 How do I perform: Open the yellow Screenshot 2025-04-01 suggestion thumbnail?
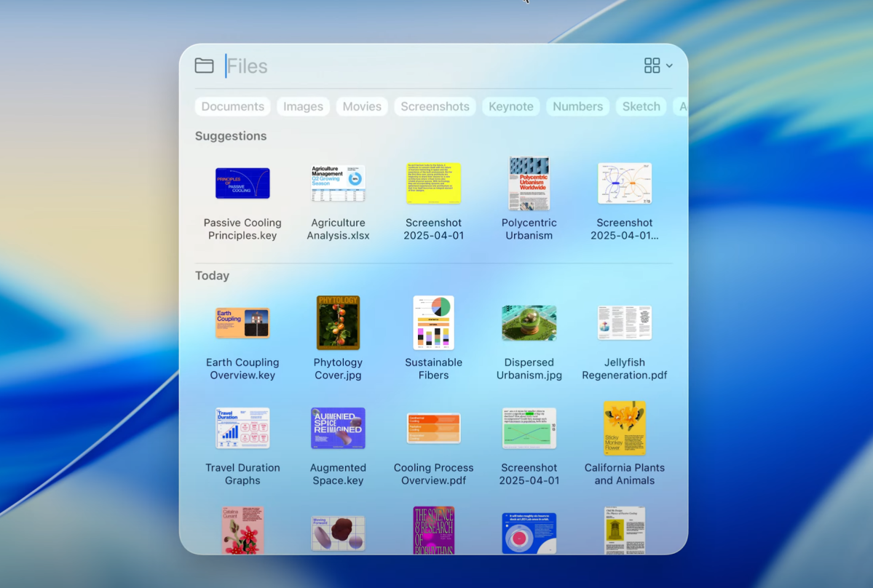[434, 183]
